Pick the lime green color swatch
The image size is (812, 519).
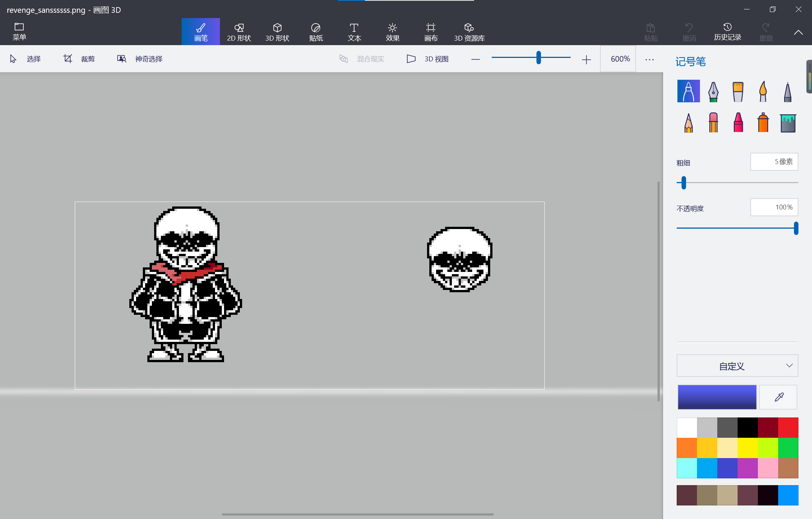(x=768, y=448)
